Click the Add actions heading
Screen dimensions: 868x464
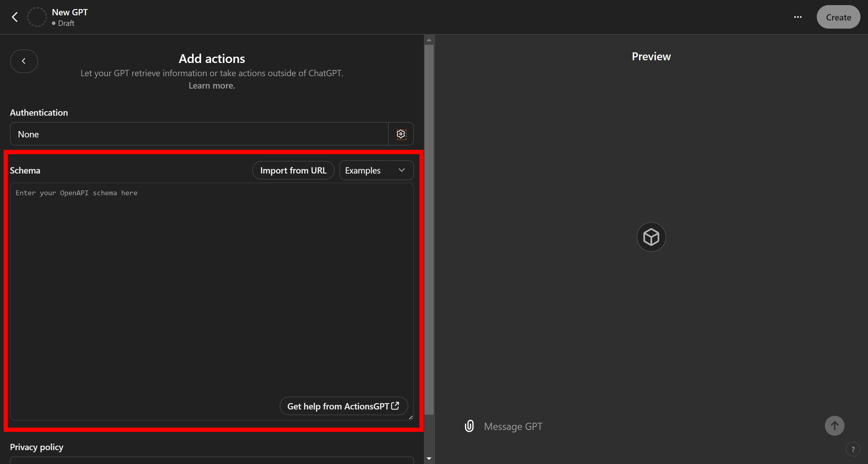(212, 59)
